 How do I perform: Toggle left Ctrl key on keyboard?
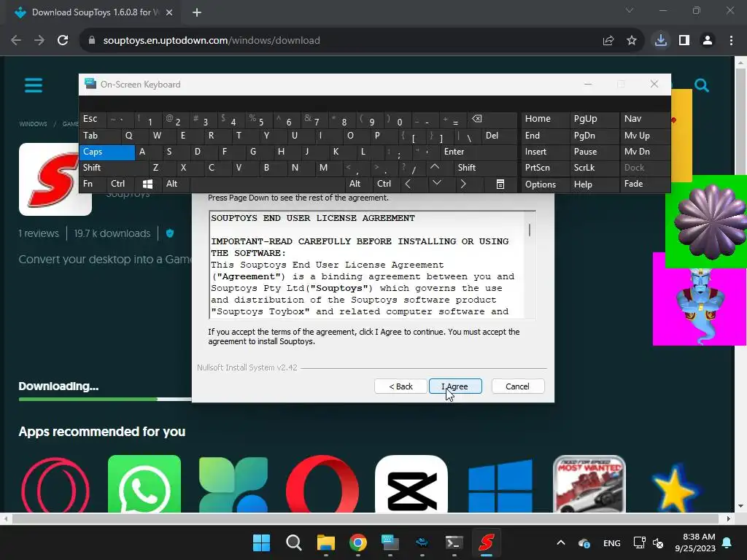pos(120,184)
